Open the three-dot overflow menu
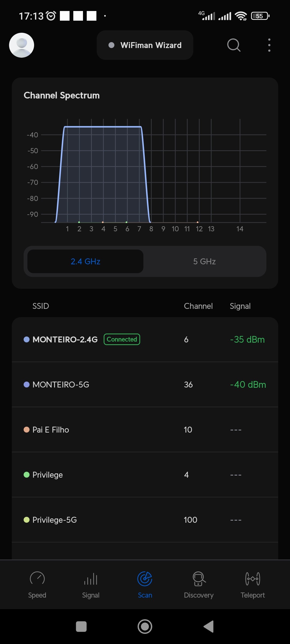 point(269,45)
